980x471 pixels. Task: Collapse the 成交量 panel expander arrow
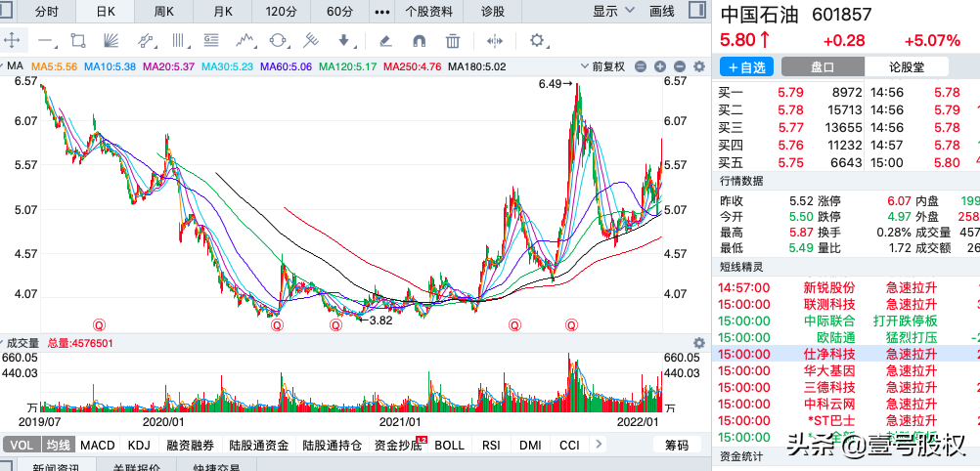(3, 343)
